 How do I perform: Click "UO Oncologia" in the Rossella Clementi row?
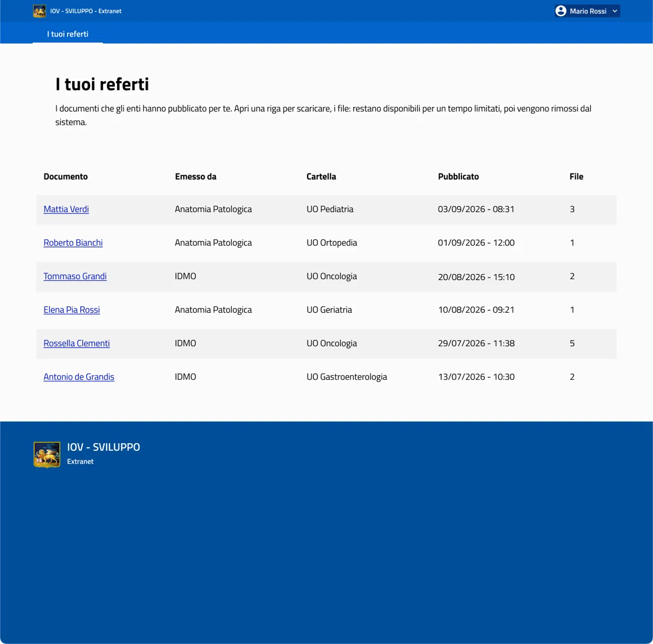pyautogui.click(x=331, y=343)
